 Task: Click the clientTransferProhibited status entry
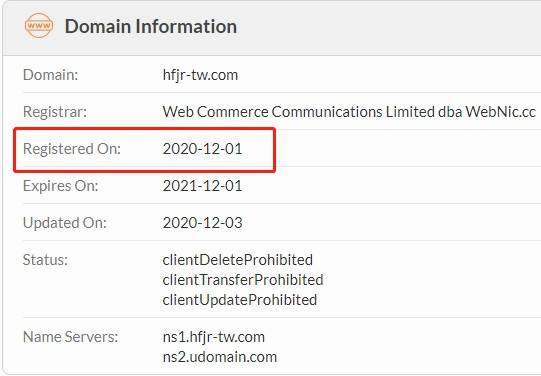pyautogui.click(x=243, y=280)
